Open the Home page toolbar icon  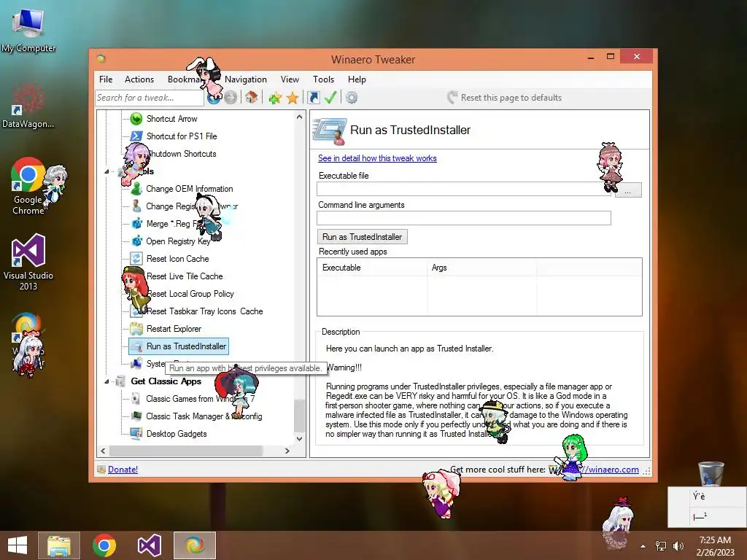coord(251,98)
